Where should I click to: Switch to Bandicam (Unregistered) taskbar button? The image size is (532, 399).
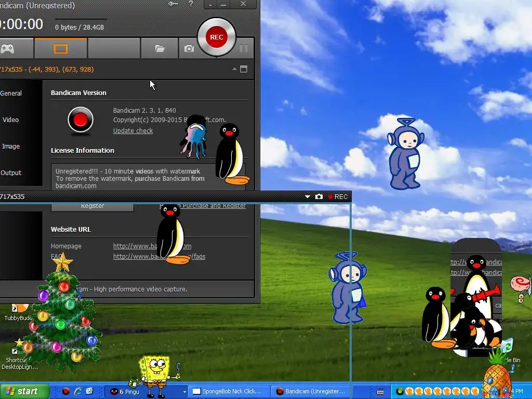click(312, 392)
